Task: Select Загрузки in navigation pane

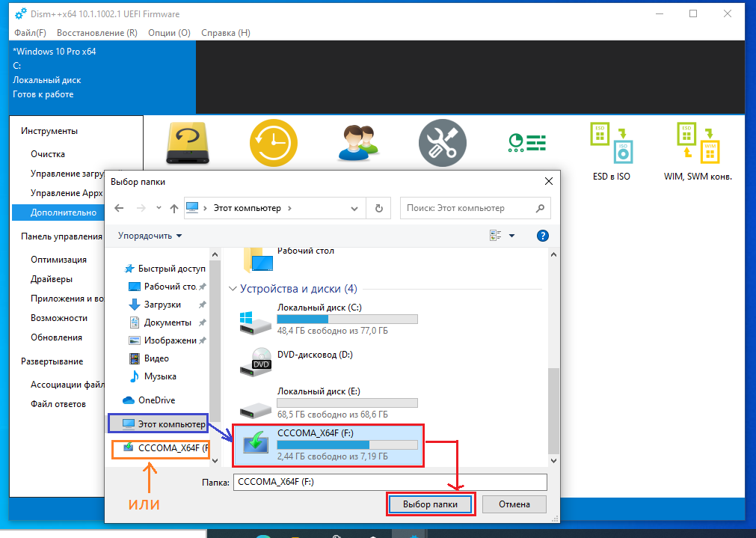Action: pos(162,305)
